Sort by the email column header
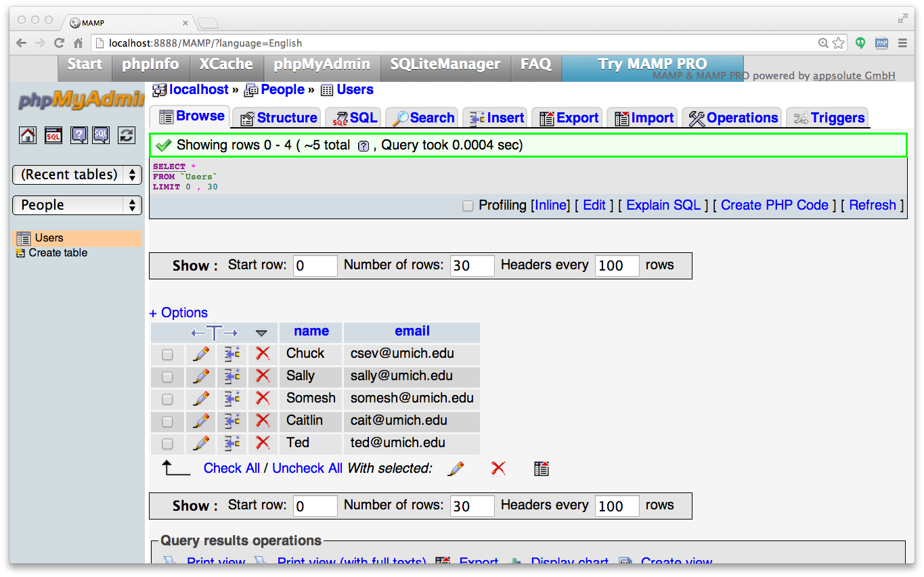 pyautogui.click(x=412, y=331)
